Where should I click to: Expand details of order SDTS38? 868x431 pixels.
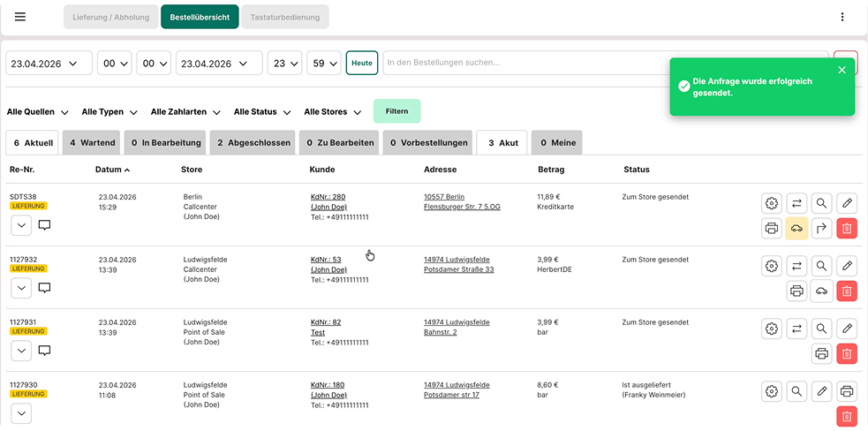[21, 225]
